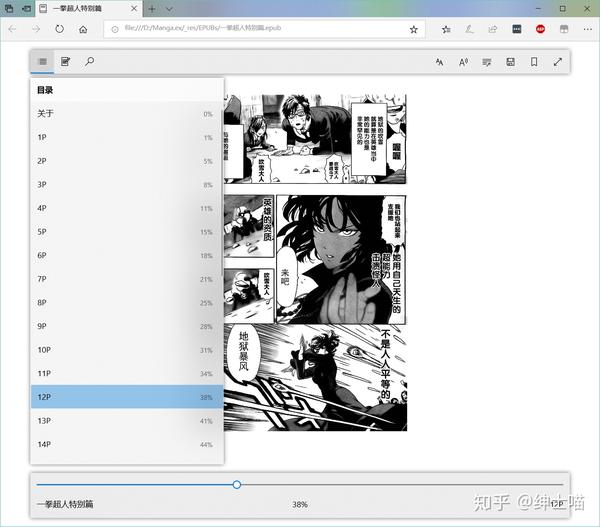Open the browser settings and more menu
Screen dimensions: 600x527
(588, 29)
